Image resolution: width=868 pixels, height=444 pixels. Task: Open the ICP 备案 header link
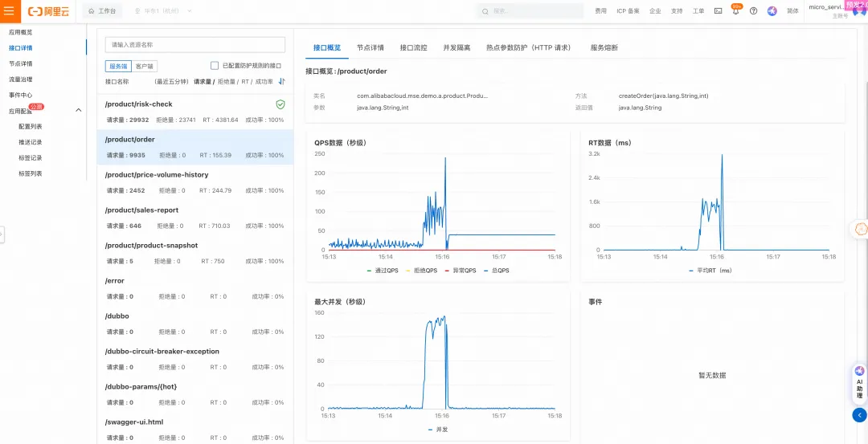click(628, 11)
